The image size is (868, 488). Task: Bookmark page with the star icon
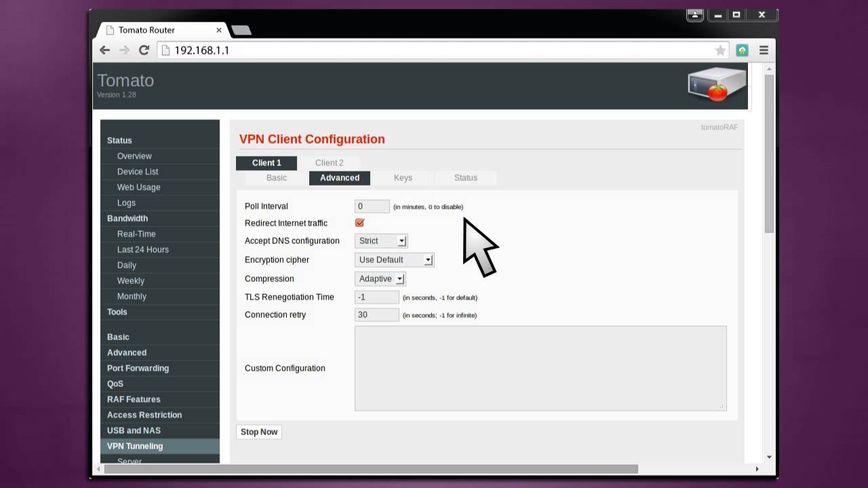[720, 50]
